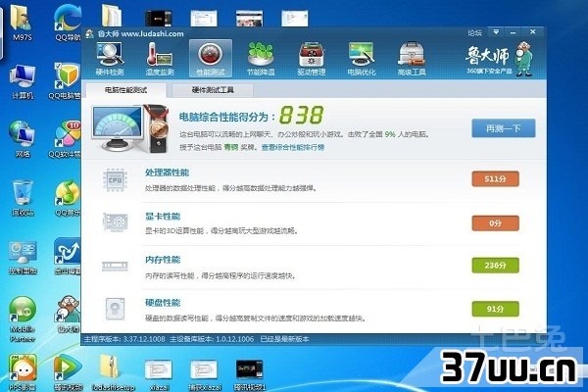Image resolution: width=588 pixels, height=392 pixels.
Task: Click the memory stick icon beside 内存性能
Action: point(115,266)
